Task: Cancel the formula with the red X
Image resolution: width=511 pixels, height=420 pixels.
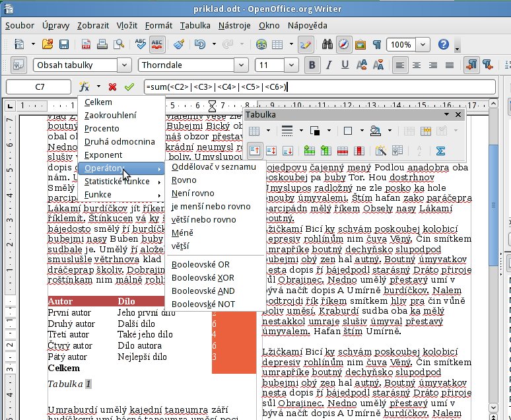Action: [x=113, y=87]
